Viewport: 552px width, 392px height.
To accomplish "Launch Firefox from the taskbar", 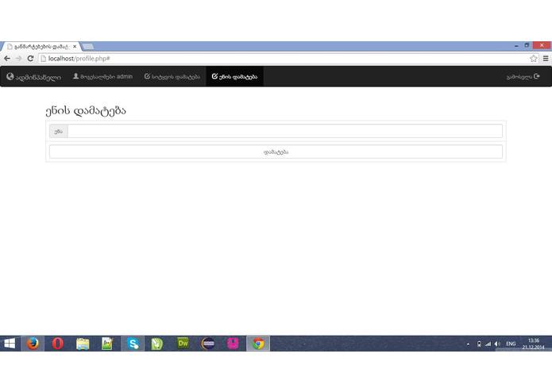I will click(33, 344).
